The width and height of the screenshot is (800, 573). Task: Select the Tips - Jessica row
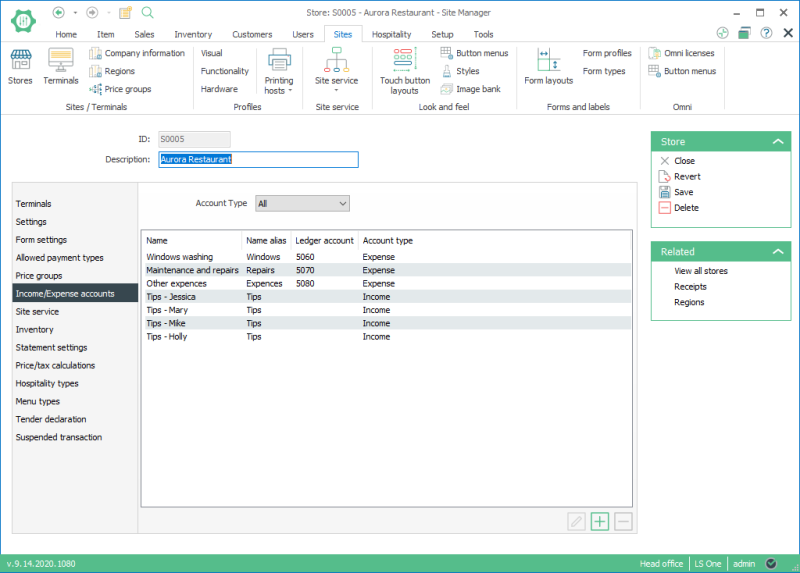point(386,296)
